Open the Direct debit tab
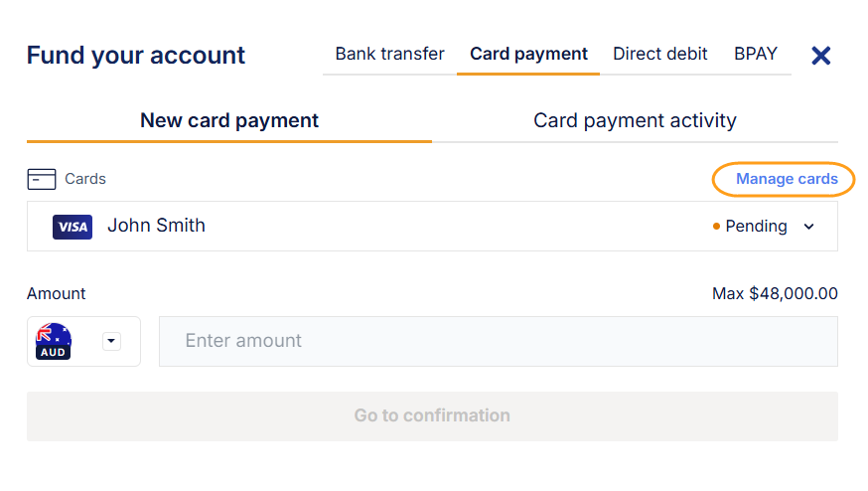This screenshot has width=868, height=491. coord(660,54)
